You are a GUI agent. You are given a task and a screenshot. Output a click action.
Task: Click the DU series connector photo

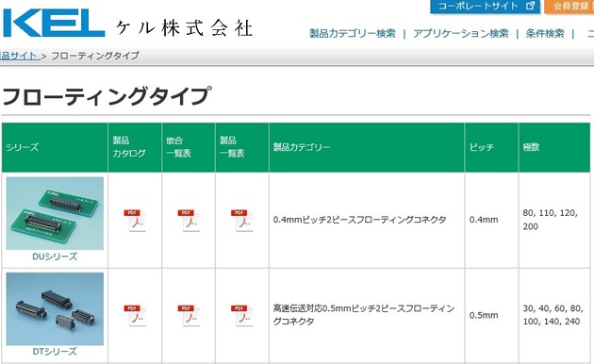[55, 213]
